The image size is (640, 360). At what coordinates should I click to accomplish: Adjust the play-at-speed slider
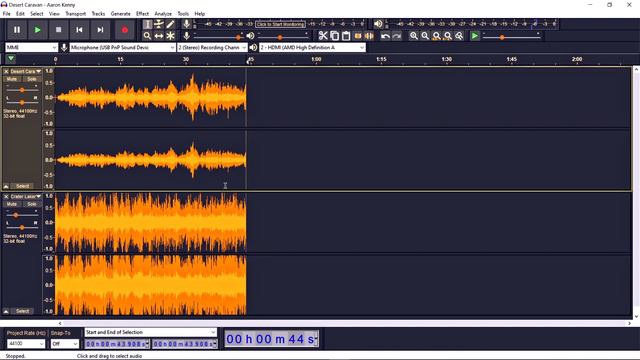point(511,37)
